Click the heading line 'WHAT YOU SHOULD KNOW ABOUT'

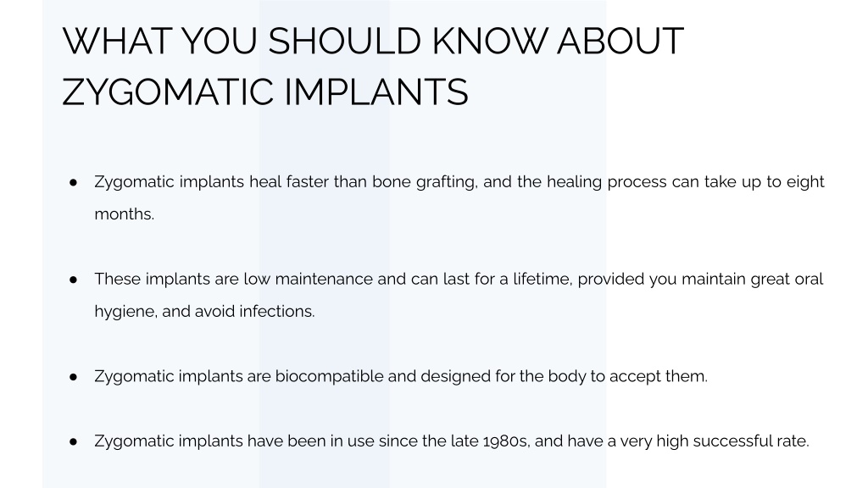pyautogui.click(x=373, y=41)
